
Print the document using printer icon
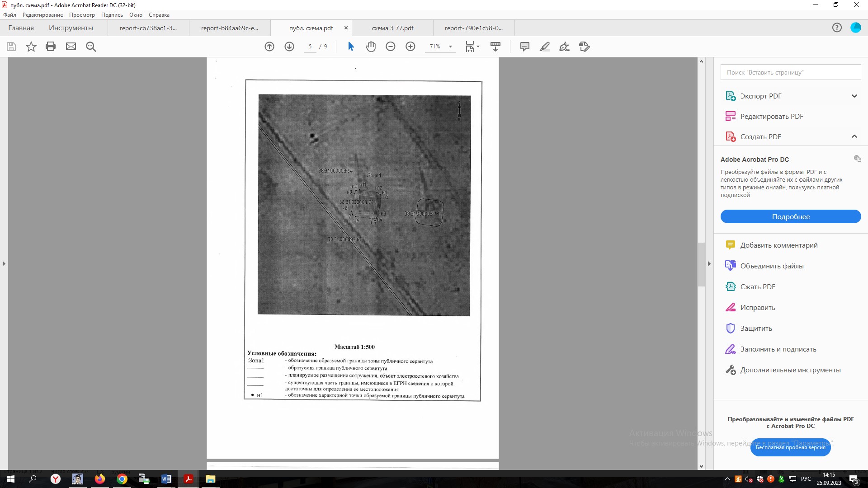coord(51,47)
